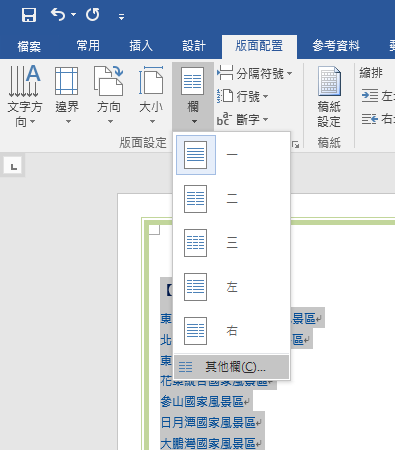
Task: Click the Save icon in quick access toolbar
Action: [x=29, y=15]
